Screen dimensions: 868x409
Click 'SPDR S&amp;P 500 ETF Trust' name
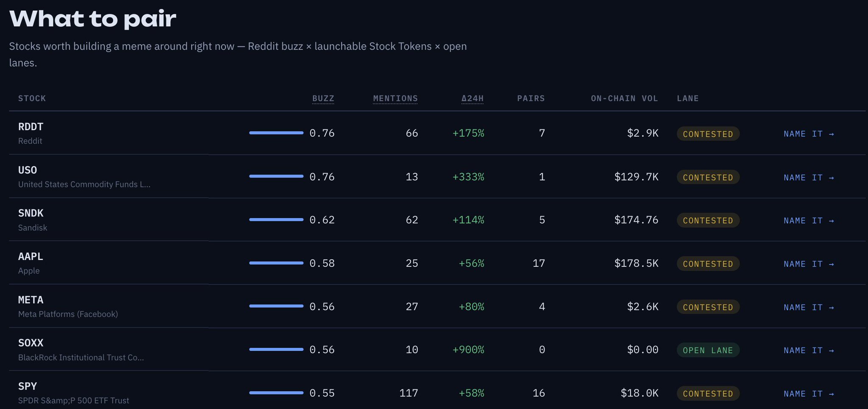[73, 401]
